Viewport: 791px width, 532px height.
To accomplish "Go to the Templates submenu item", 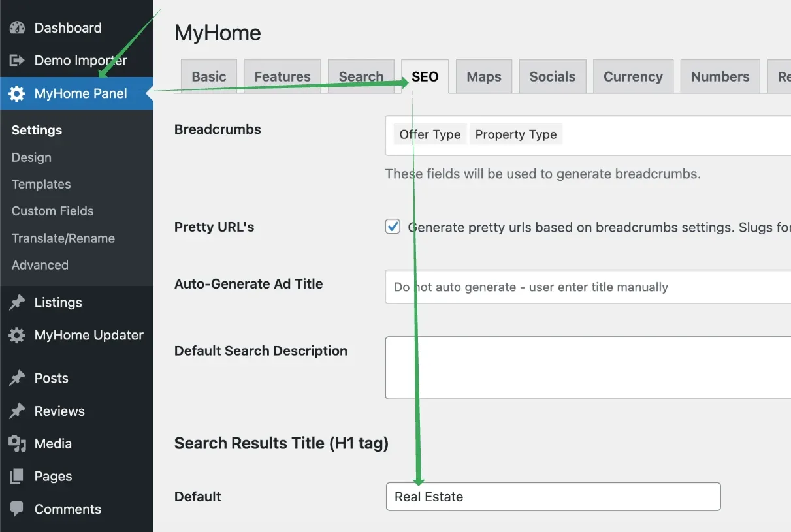I will tap(41, 184).
